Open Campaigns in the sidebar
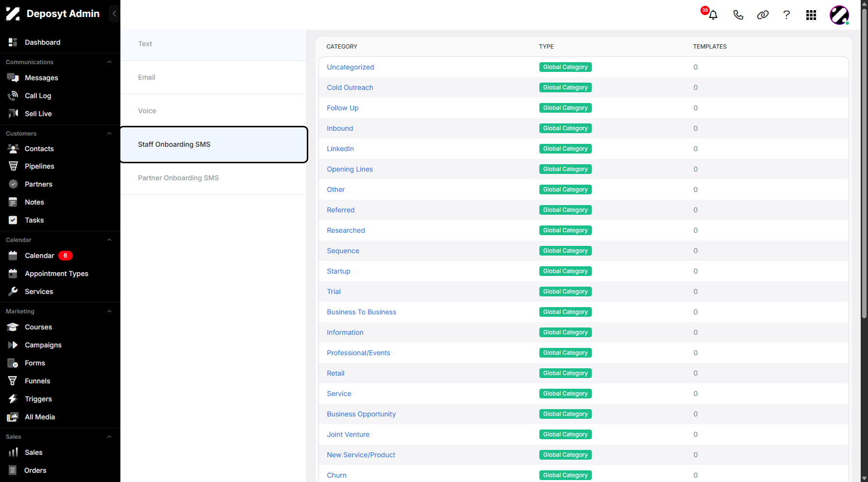Screen dimensions: 868x482 point(43,345)
